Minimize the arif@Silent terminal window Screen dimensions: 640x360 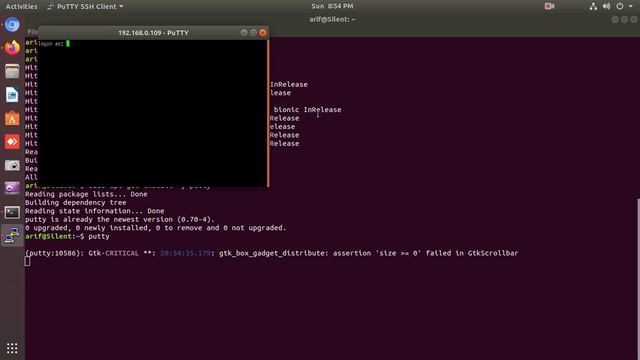tap(615, 20)
